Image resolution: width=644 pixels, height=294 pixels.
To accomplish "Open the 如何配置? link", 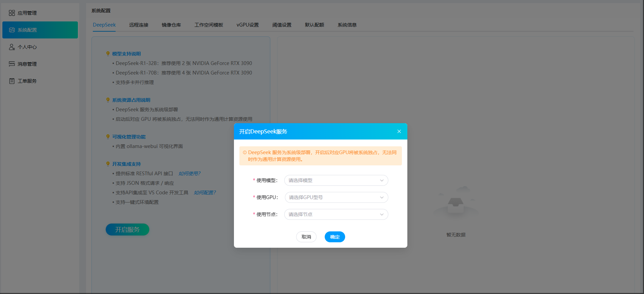I will tap(205, 193).
